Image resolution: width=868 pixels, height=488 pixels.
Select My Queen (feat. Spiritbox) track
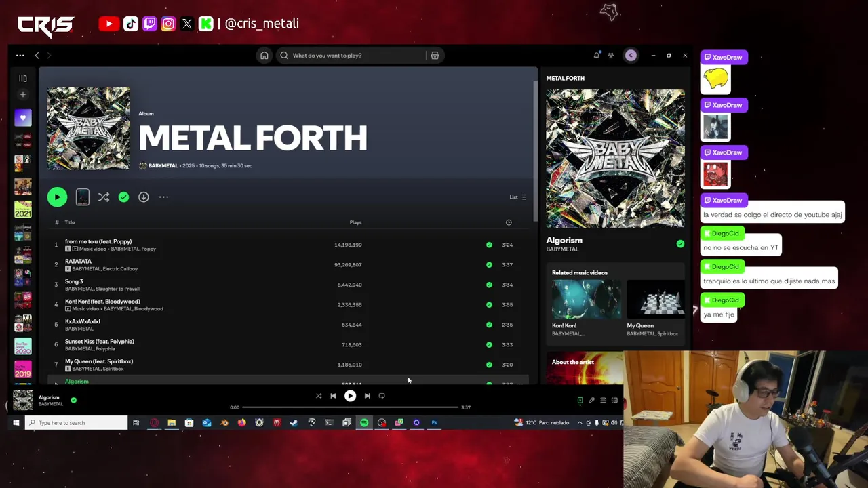[289, 365]
